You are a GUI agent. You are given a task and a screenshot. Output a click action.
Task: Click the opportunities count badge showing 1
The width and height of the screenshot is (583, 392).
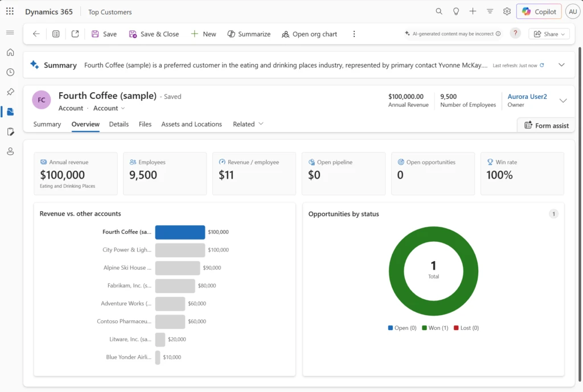coord(553,214)
